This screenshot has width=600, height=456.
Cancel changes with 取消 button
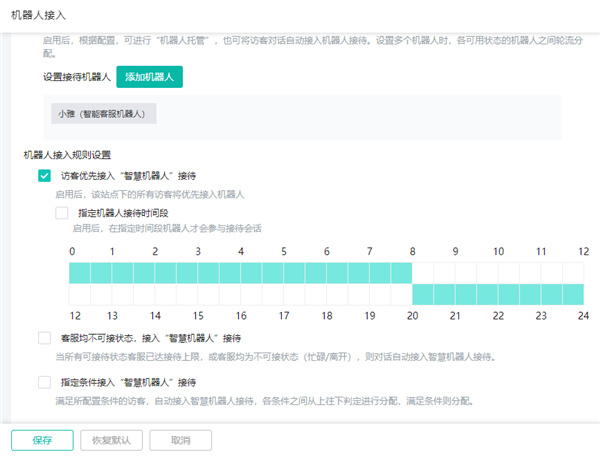click(180, 439)
